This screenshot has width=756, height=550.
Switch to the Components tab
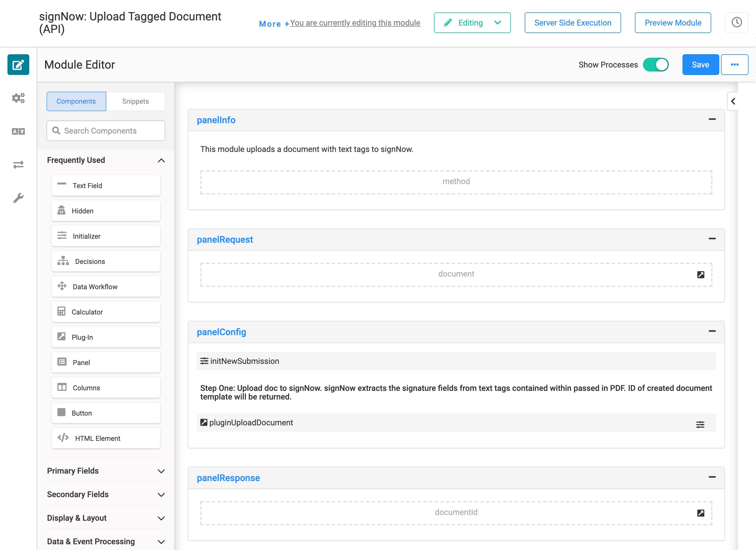point(76,101)
